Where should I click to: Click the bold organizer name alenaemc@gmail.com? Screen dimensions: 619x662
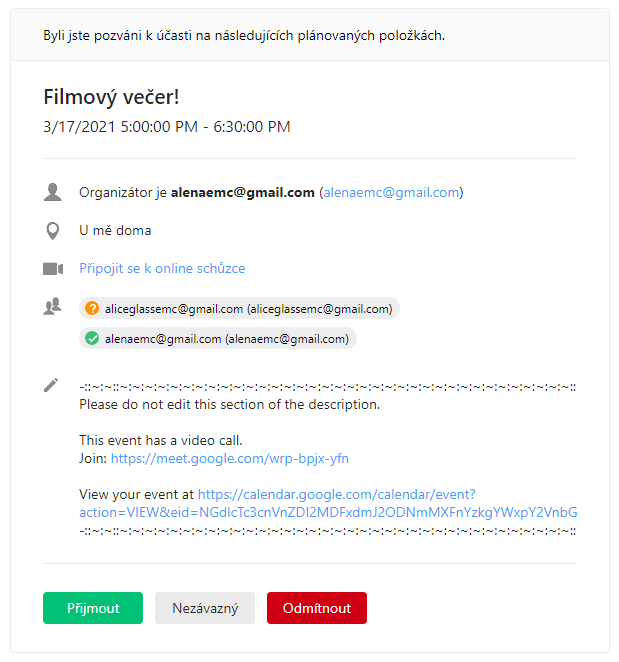pyautogui.click(x=243, y=193)
